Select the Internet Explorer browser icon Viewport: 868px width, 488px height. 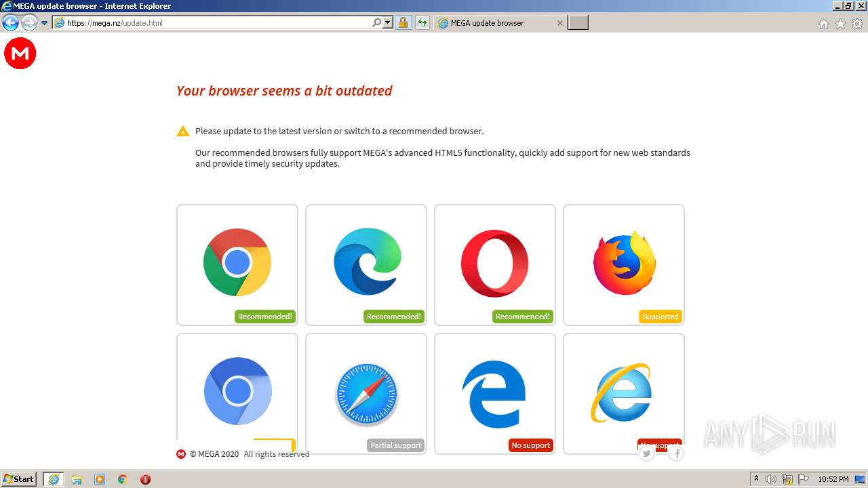(x=621, y=392)
